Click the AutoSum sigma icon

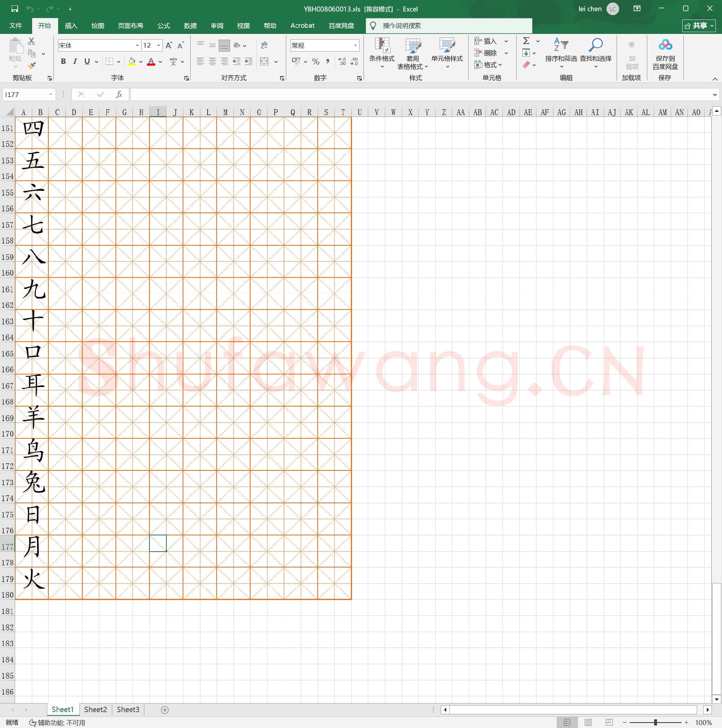click(526, 41)
